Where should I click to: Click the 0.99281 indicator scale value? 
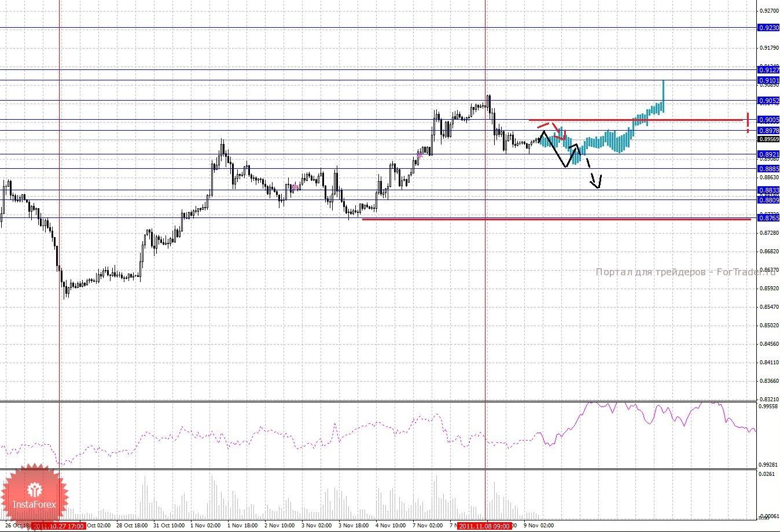pyautogui.click(x=768, y=465)
